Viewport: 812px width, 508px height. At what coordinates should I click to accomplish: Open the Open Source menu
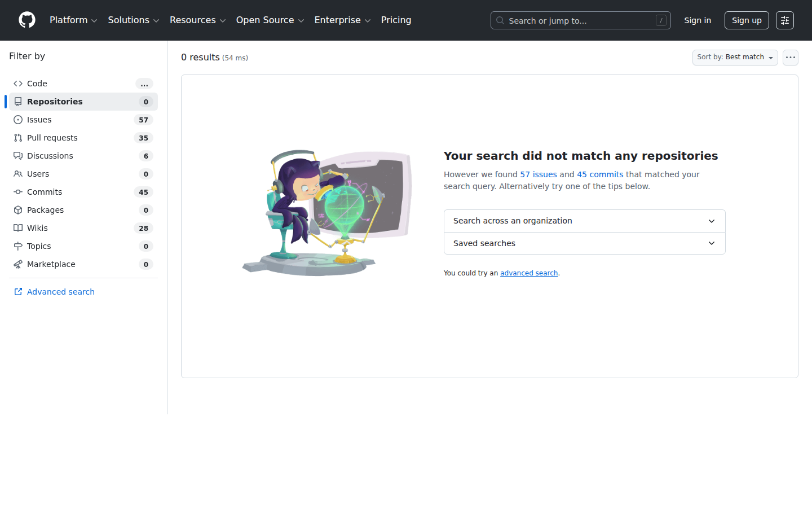click(270, 20)
